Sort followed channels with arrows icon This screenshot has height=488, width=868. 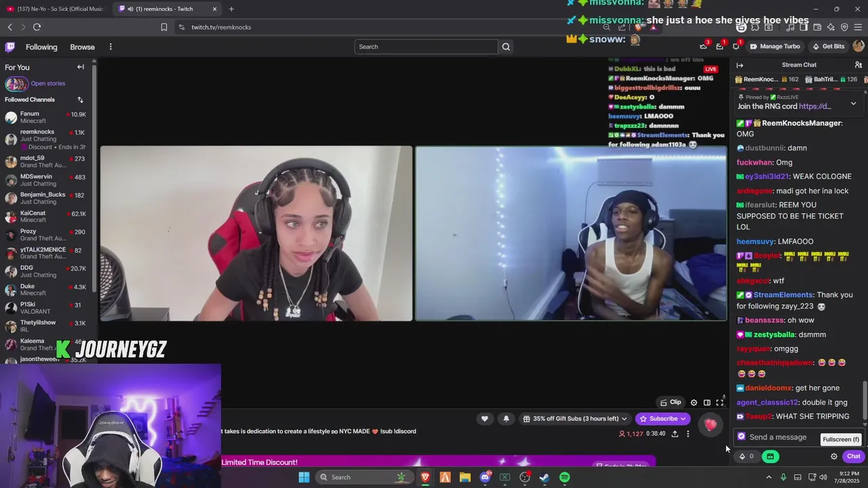pos(80,100)
